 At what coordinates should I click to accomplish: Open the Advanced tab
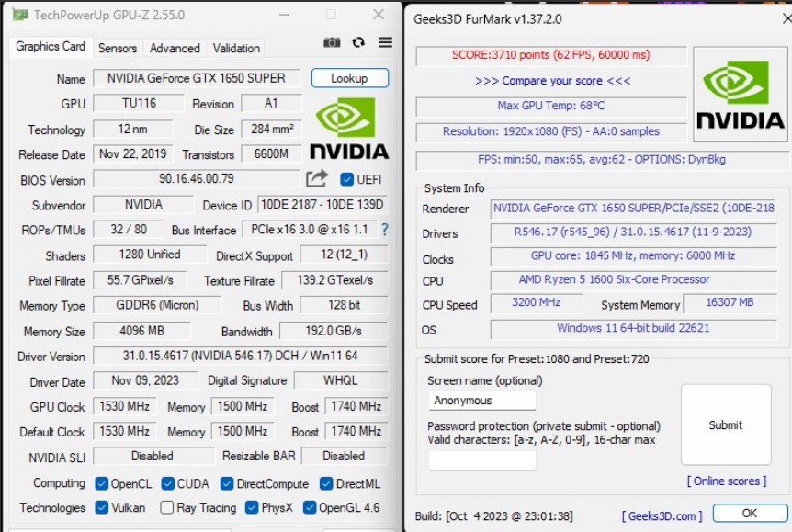click(x=175, y=48)
